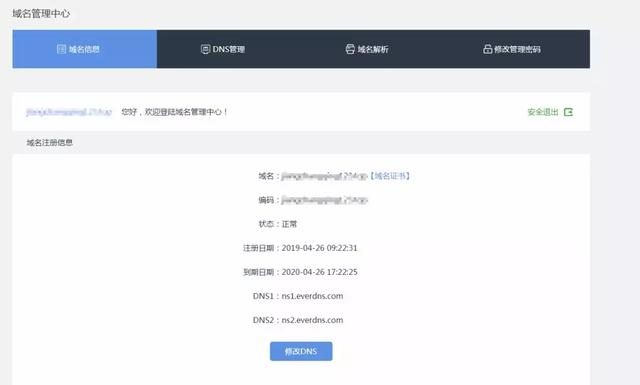Image resolution: width=640 pixels, height=385 pixels.
Task: Click the ns1.everdns.com DNS1 value
Action: tap(312, 296)
